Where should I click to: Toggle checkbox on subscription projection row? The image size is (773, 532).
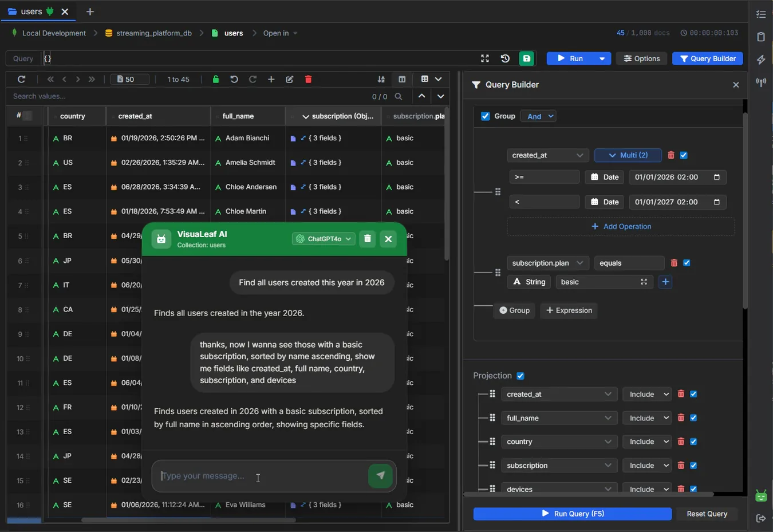click(693, 466)
